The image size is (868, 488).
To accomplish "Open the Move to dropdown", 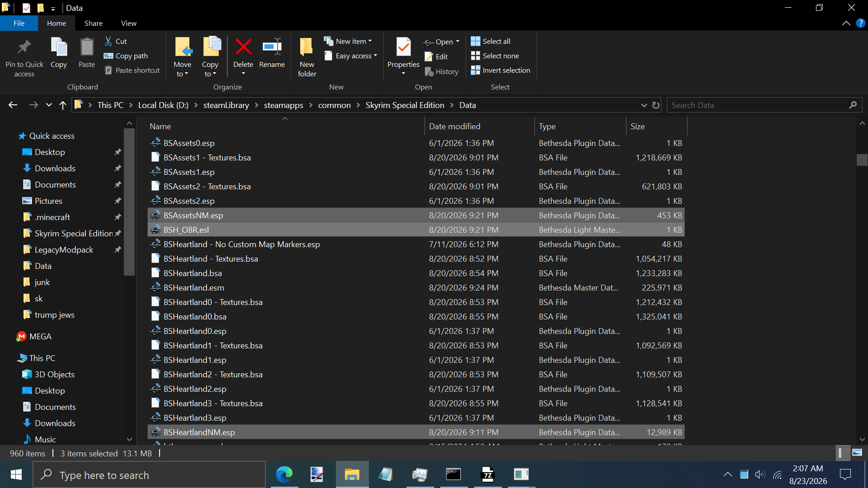I will pos(183,57).
